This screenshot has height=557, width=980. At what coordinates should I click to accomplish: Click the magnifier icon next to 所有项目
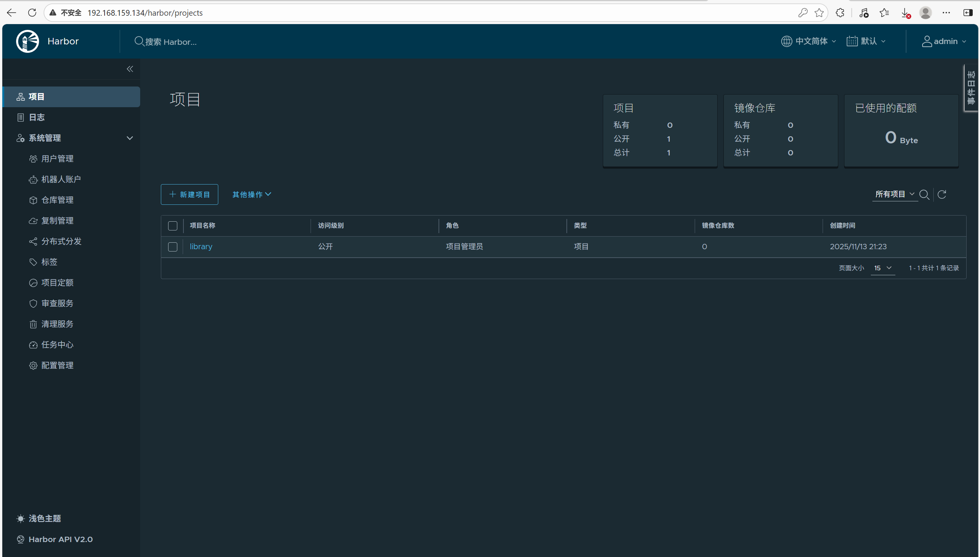pyautogui.click(x=924, y=194)
